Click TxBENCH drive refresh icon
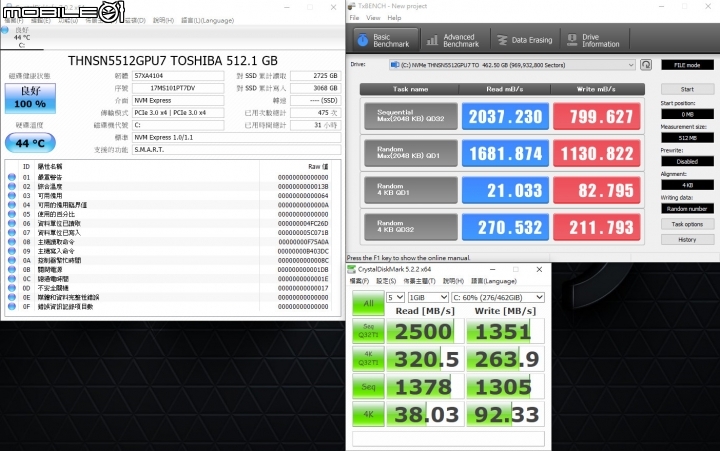The width and height of the screenshot is (720, 451). point(646,65)
